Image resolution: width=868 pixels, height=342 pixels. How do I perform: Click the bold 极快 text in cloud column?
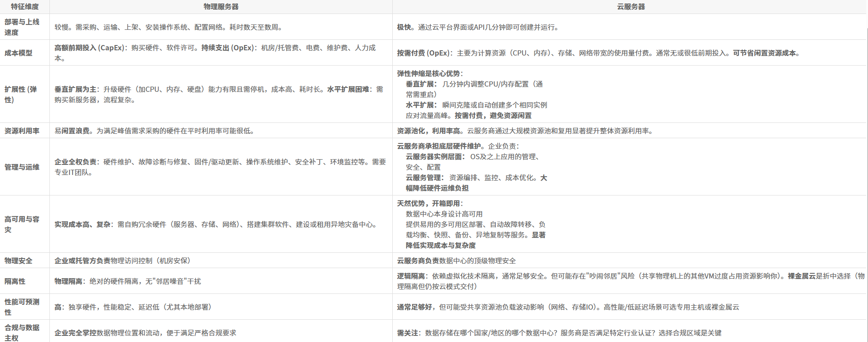[404, 27]
